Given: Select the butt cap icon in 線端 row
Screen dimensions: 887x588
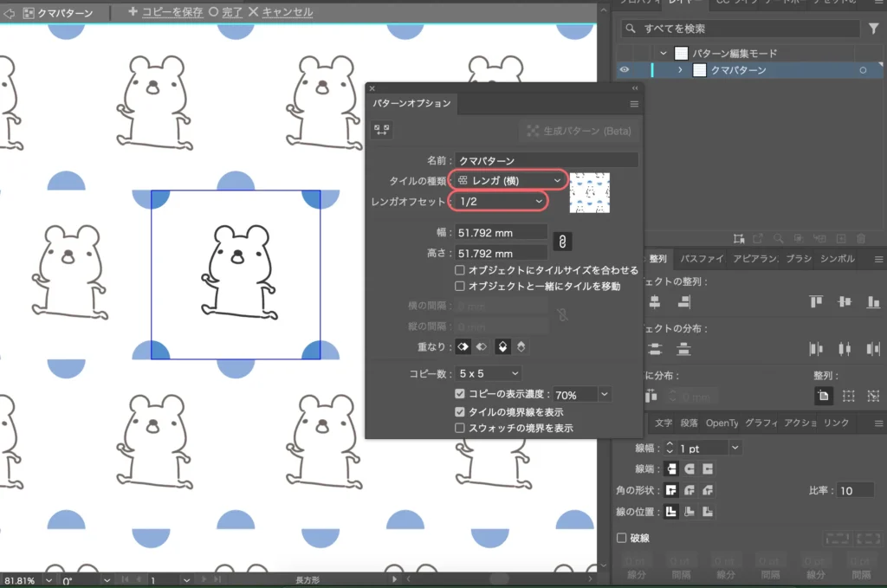Looking at the screenshot, I should (x=670, y=469).
